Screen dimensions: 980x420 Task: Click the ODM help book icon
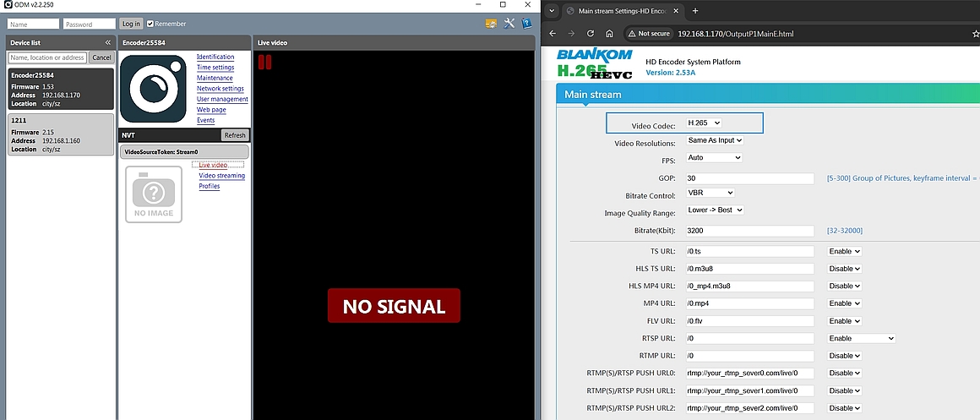coord(526,23)
